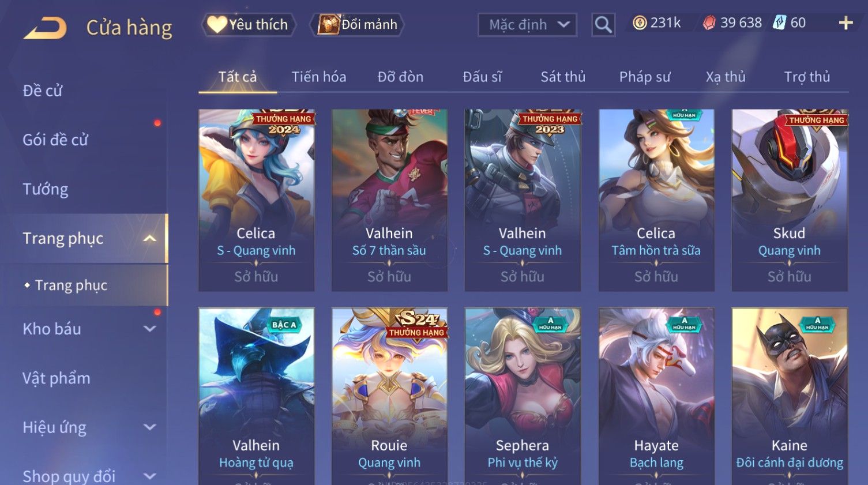Tap the red gem balance 39 638
This screenshot has width=868, height=485.
pyautogui.click(x=732, y=23)
